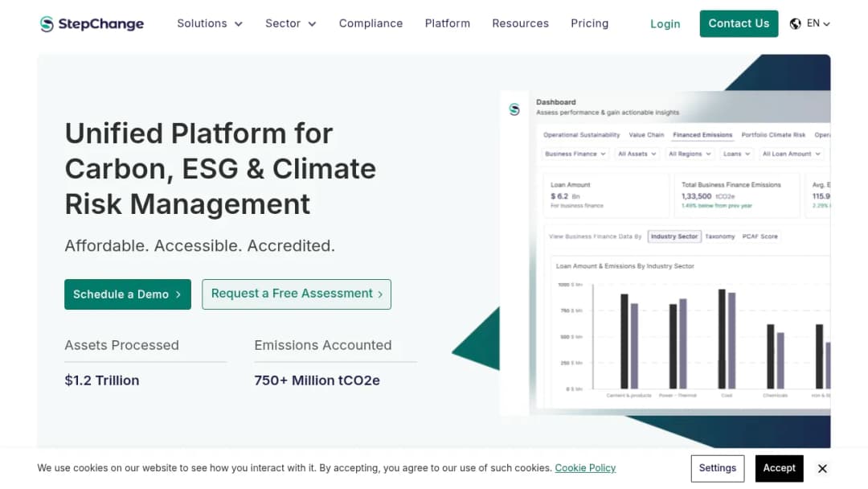The height and width of the screenshot is (489, 868).
Task: Close the cookie banner
Action: click(823, 469)
